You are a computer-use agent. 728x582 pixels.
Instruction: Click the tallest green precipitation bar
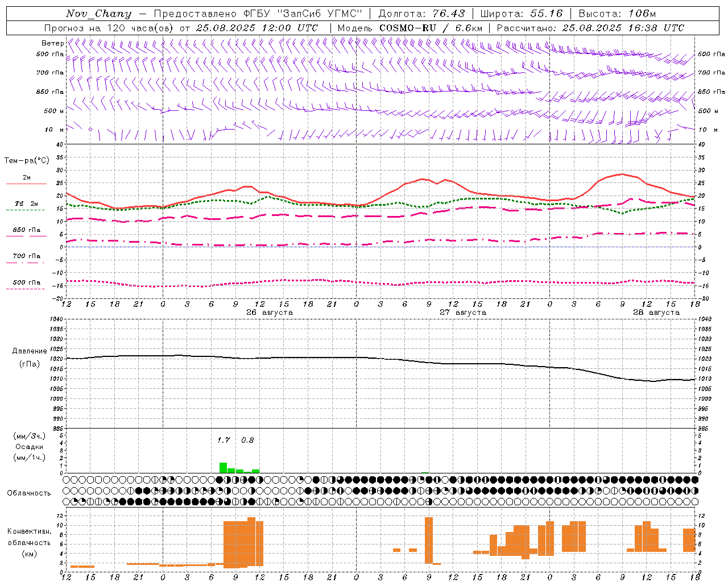point(223,468)
